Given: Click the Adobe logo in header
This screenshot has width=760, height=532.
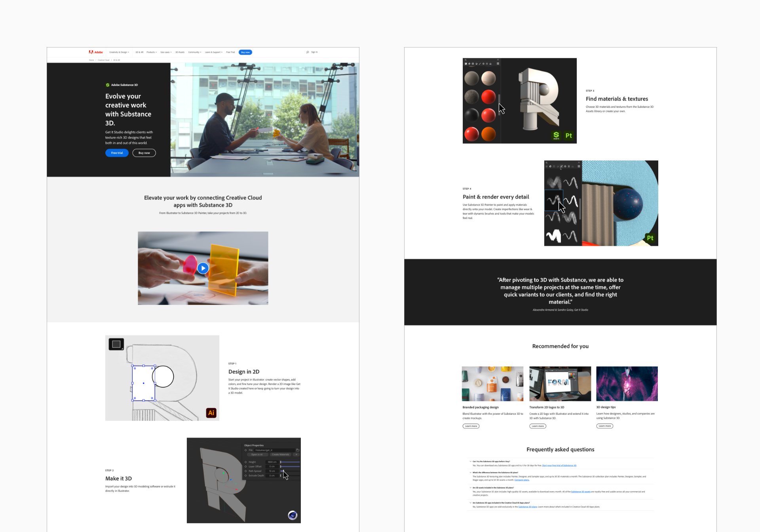Looking at the screenshot, I should [x=95, y=52].
